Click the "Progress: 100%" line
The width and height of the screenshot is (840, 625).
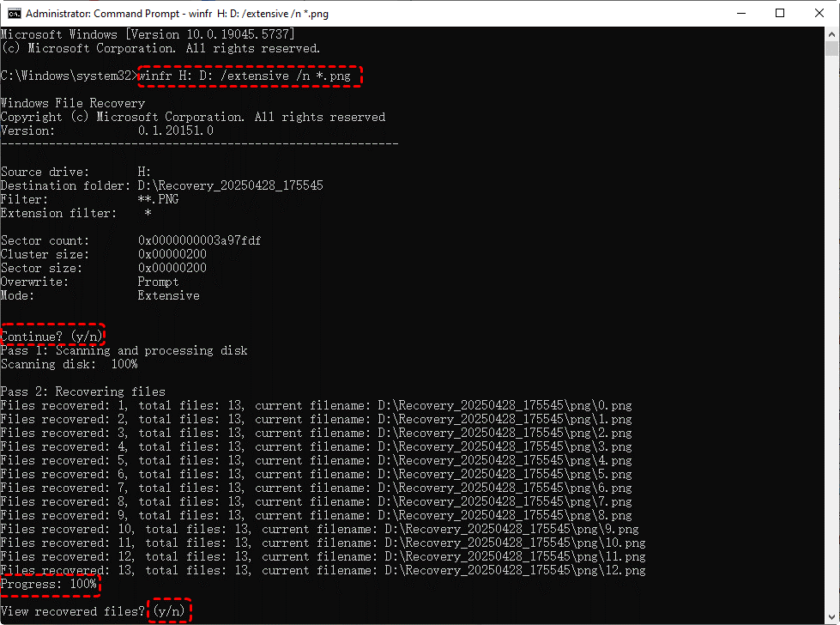(49, 584)
